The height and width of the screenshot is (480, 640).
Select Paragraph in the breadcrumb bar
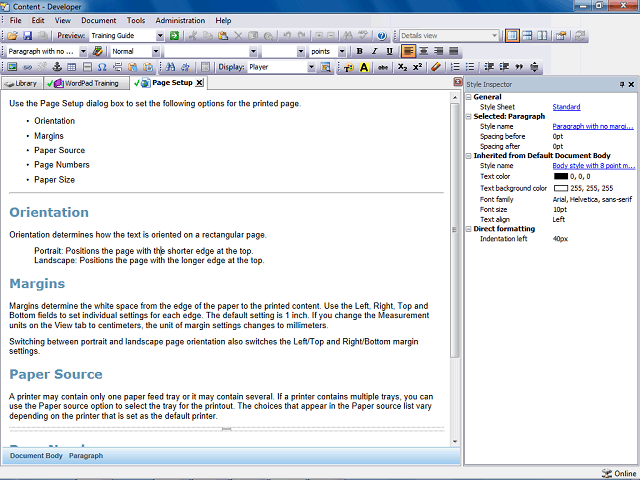point(86,456)
